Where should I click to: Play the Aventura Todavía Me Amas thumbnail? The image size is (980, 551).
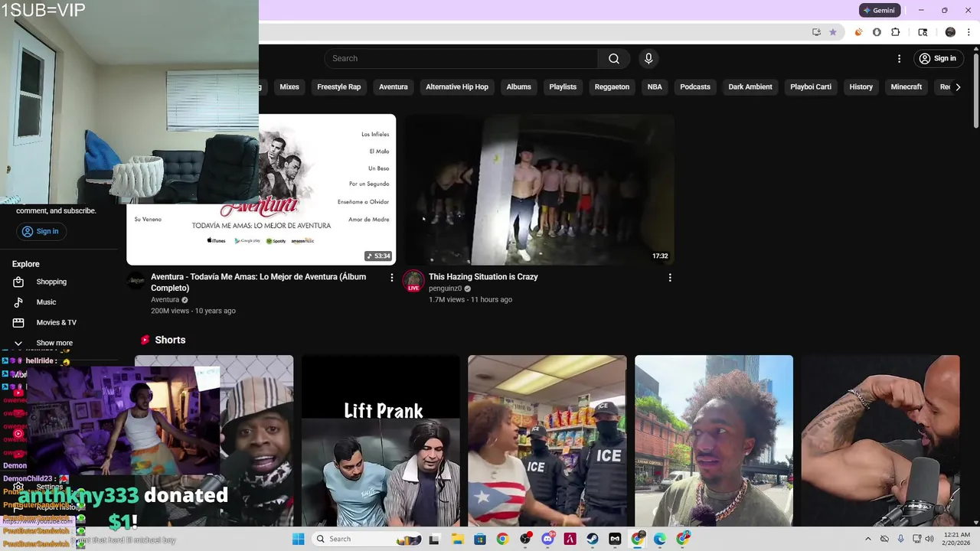[x=261, y=190]
